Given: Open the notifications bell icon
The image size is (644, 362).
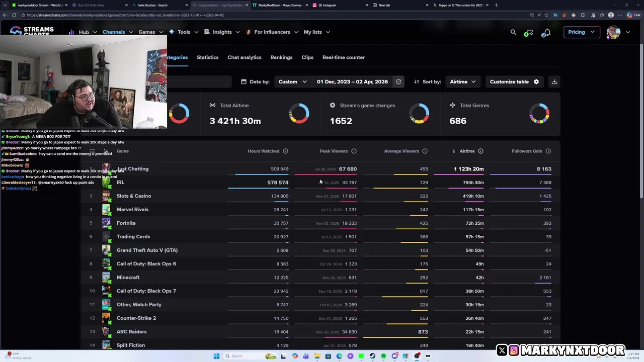Looking at the screenshot, I should (x=547, y=32).
